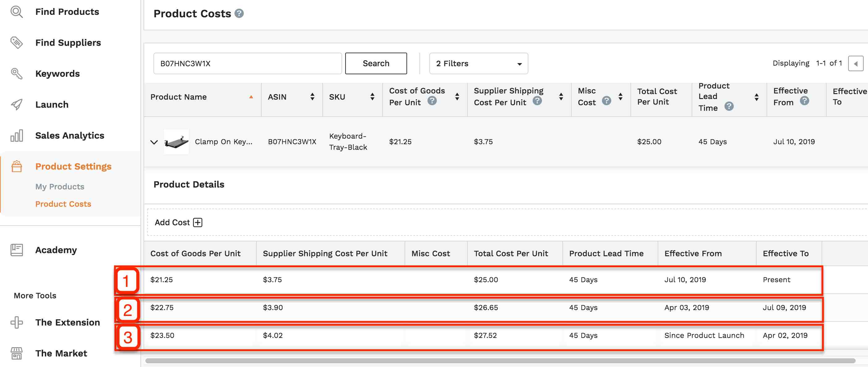Open help icon for Product Lead Time
868x367 pixels.
click(729, 106)
